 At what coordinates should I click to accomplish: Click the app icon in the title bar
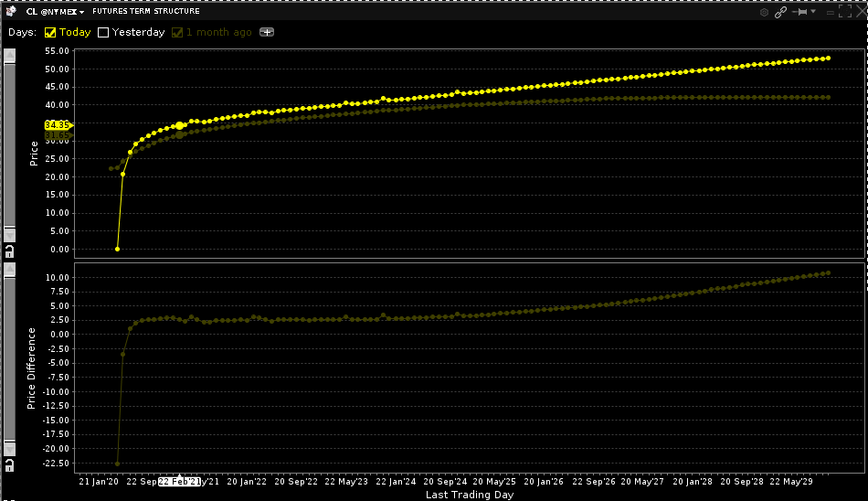coord(10,12)
